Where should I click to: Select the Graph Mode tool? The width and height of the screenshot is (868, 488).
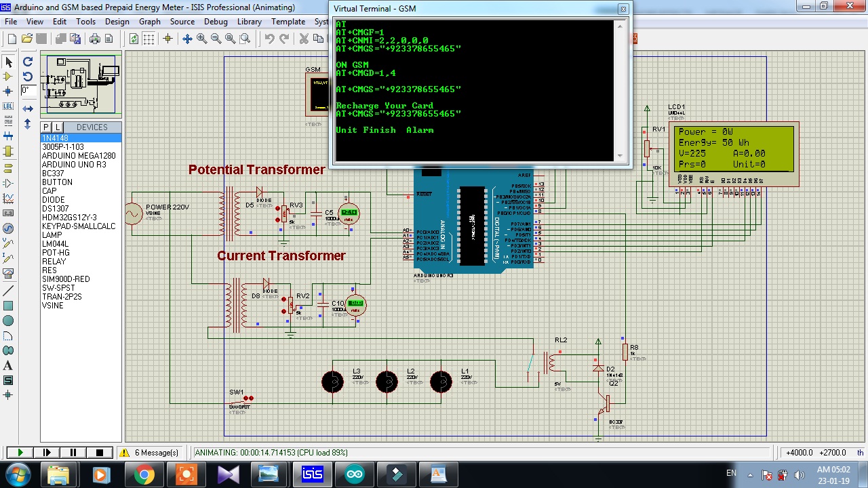click(8, 199)
